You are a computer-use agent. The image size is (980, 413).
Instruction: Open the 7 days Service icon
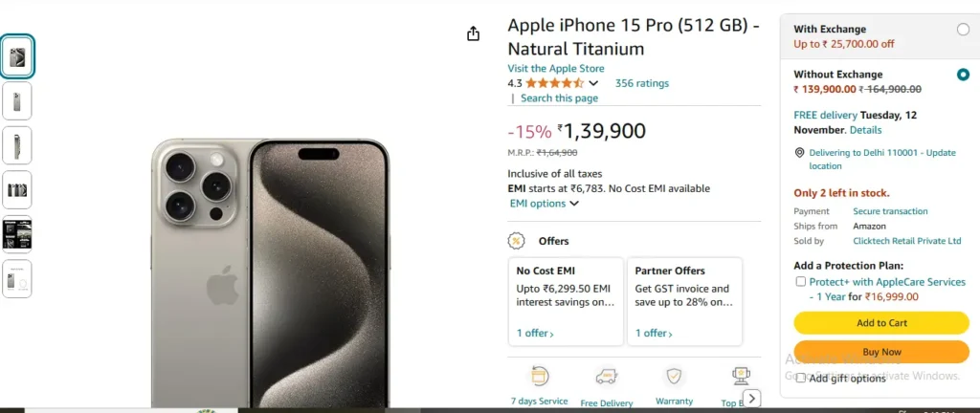[x=539, y=376]
